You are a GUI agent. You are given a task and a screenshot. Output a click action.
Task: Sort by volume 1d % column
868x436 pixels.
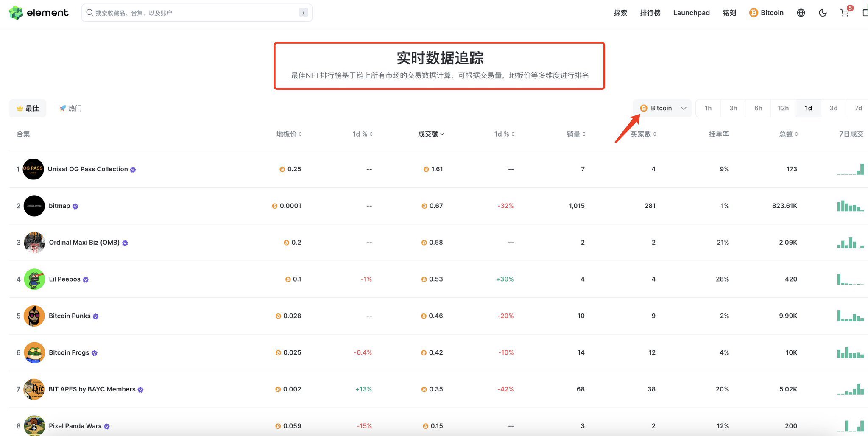[504, 134]
